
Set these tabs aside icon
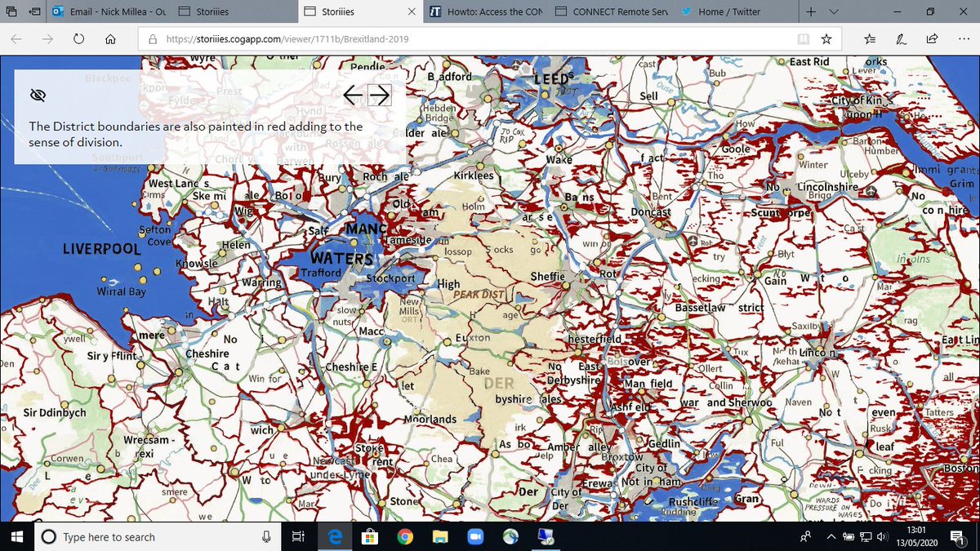(33, 11)
